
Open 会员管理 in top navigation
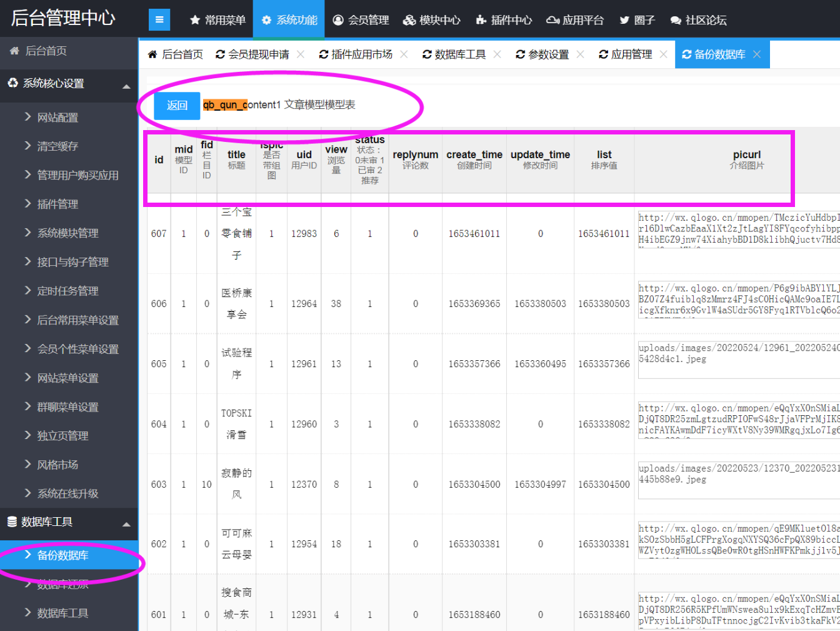pyautogui.click(x=361, y=20)
